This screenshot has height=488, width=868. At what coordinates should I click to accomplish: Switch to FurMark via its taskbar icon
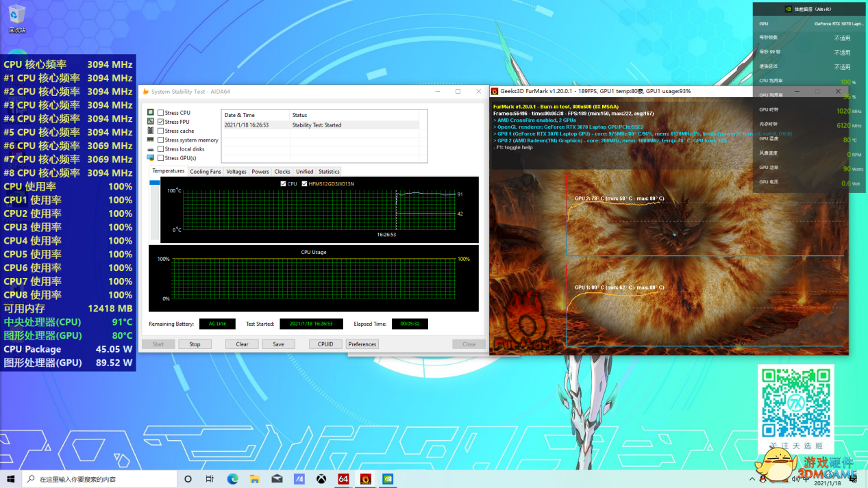[366, 479]
